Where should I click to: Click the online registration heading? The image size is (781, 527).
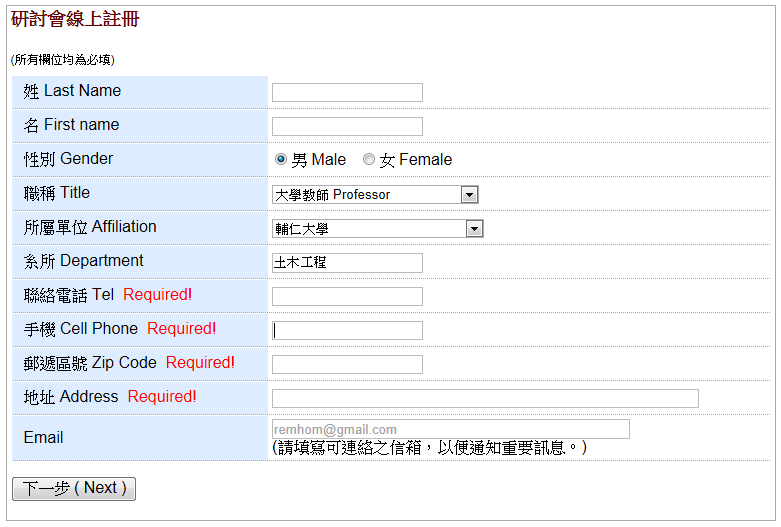(75, 20)
